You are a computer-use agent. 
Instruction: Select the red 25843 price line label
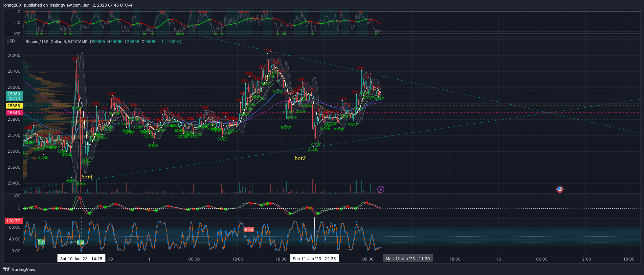tap(14, 113)
